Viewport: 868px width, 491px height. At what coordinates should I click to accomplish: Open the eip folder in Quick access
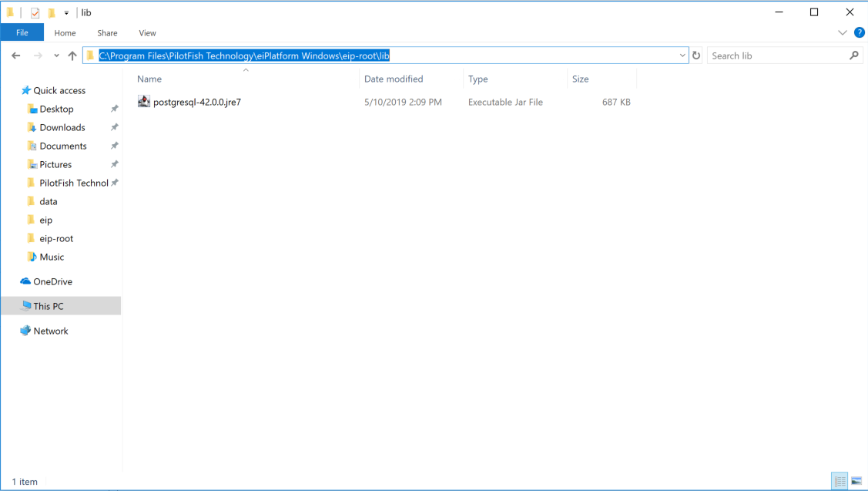click(x=45, y=220)
